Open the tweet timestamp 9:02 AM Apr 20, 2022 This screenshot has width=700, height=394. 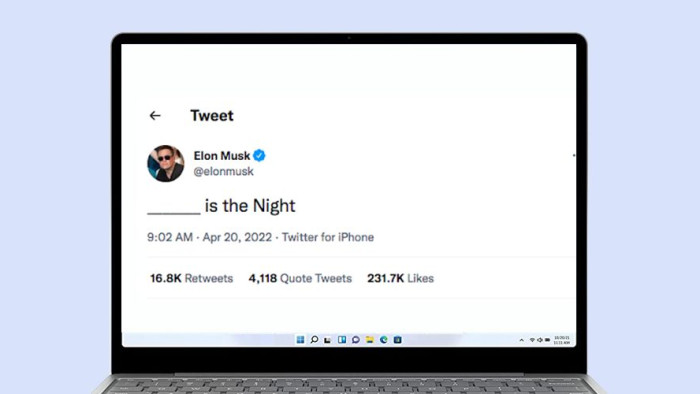pyautogui.click(x=209, y=237)
